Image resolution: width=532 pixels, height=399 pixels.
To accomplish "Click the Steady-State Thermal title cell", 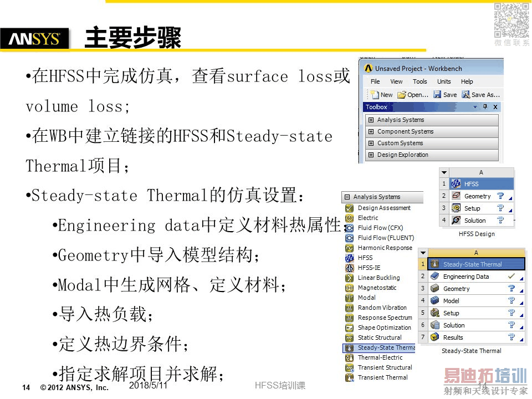I will point(477,264).
